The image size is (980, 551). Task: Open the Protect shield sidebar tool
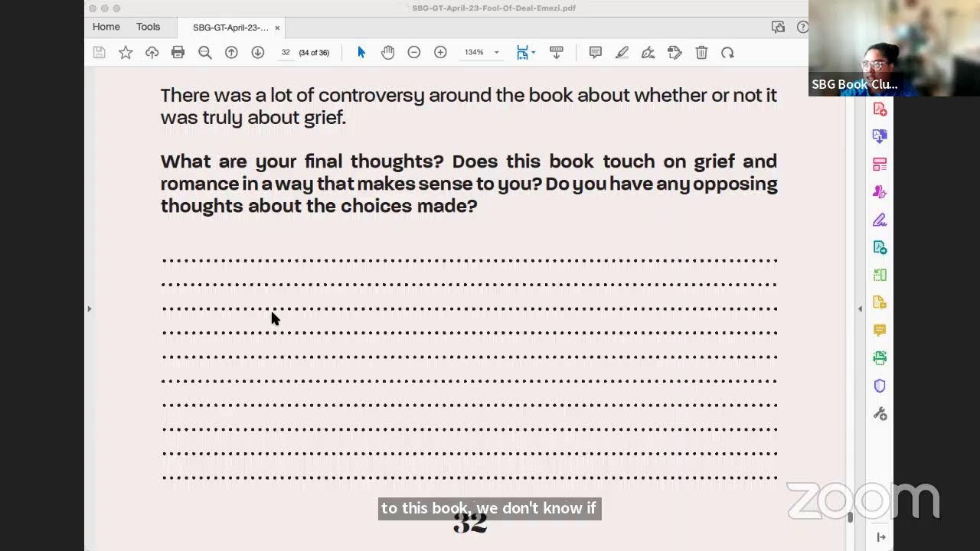click(880, 386)
